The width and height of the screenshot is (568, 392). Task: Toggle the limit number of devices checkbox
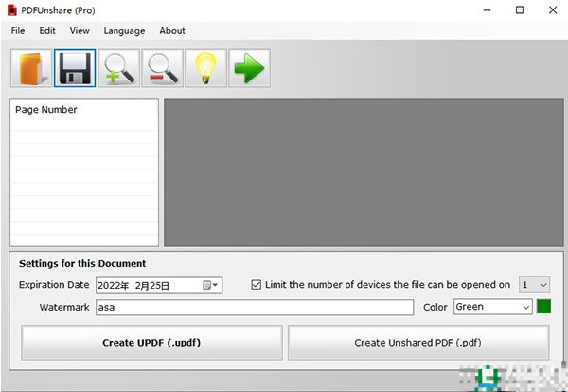257,285
